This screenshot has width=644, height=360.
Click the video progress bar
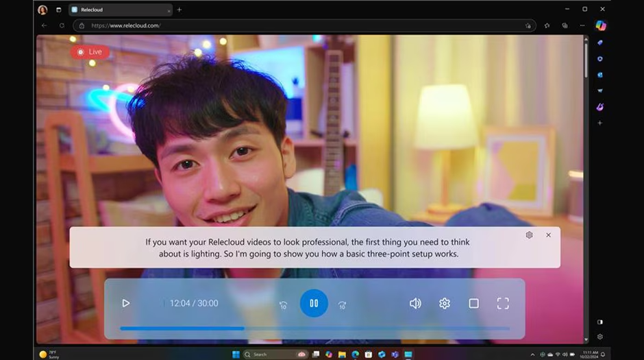click(314, 328)
